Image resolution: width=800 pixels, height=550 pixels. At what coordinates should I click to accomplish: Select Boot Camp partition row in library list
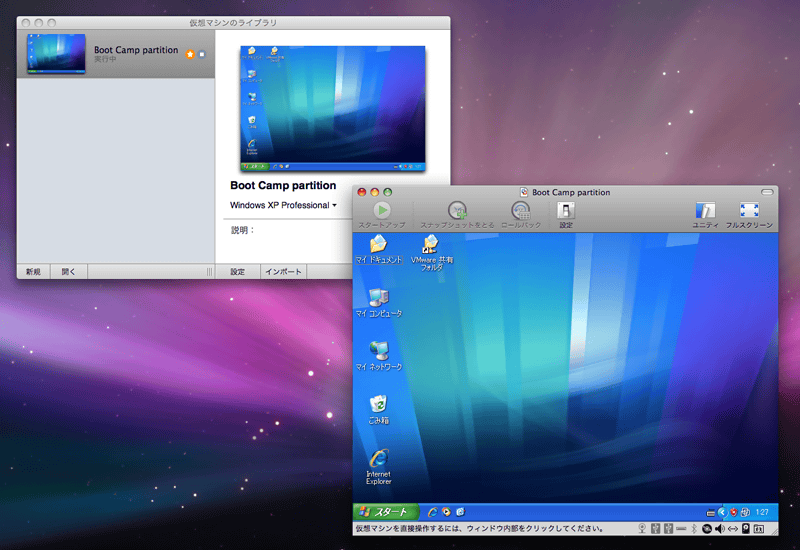[116, 54]
